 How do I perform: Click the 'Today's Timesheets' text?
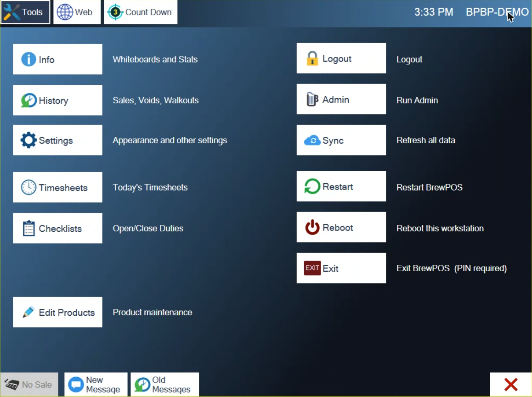[150, 187]
